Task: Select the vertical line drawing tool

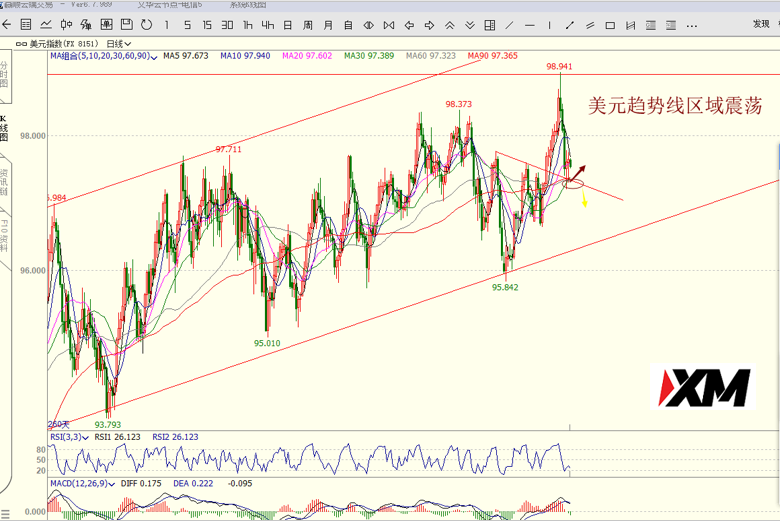Action: [x=550, y=25]
